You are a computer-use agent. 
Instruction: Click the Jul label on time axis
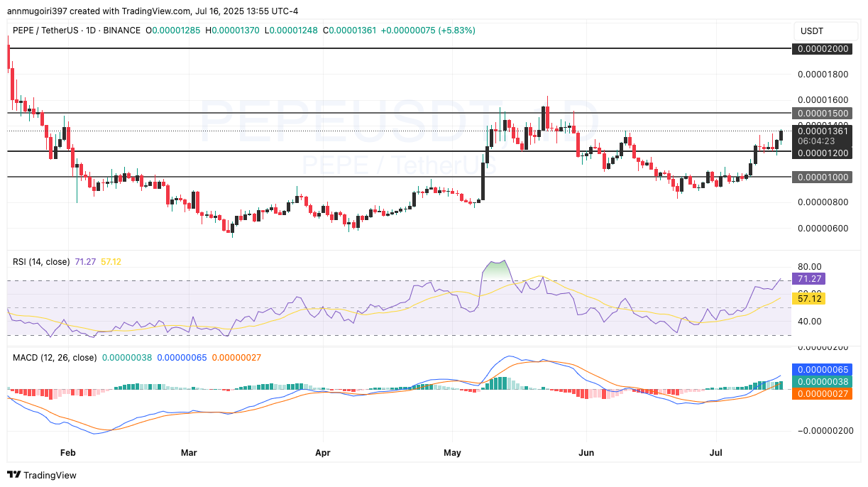pos(715,452)
